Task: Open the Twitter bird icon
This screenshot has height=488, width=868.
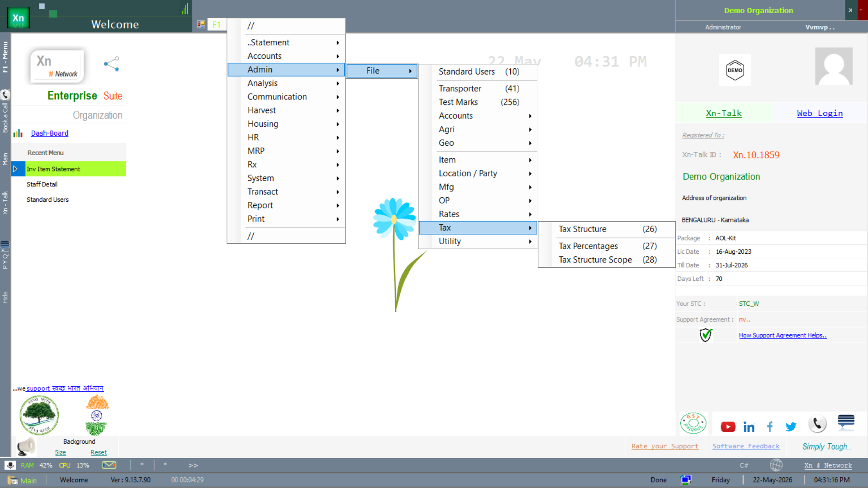Action: 791,426
